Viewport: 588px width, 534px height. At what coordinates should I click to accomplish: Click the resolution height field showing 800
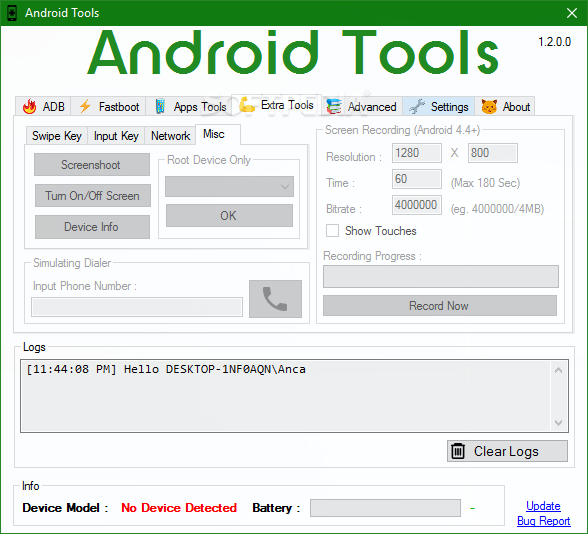pos(493,153)
